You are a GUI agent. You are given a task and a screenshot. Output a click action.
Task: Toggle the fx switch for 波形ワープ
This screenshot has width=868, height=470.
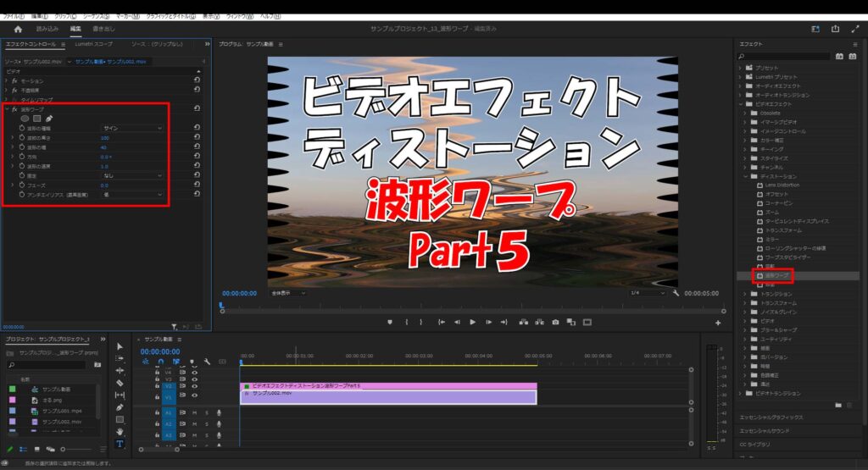15,109
